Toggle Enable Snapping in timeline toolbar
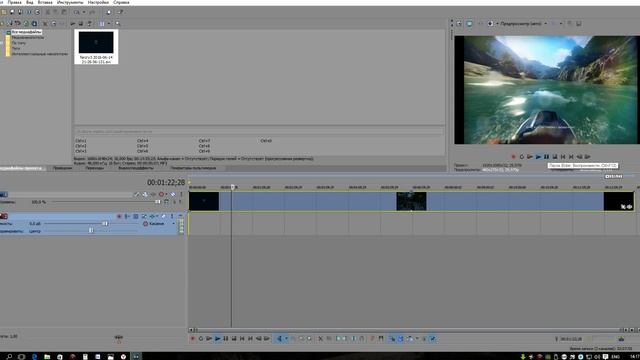The width and height of the screenshot is (640, 360). point(392,339)
